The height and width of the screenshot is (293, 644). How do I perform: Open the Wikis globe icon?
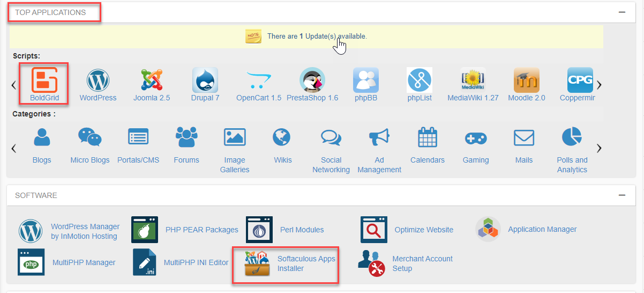(x=282, y=137)
